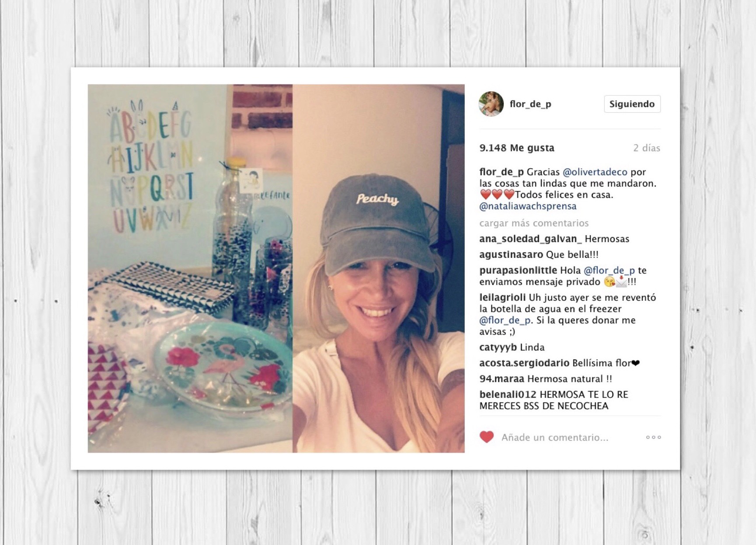Click the selfie photo with Peachy cap
The height and width of the screenshot is (545, 756).
tap(379, 268)
